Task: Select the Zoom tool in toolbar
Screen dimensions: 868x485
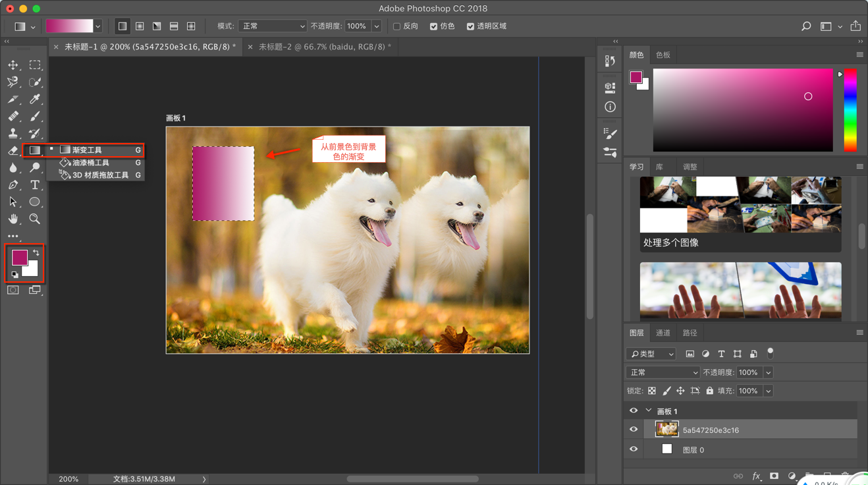Action: click(x=35, y=219)
